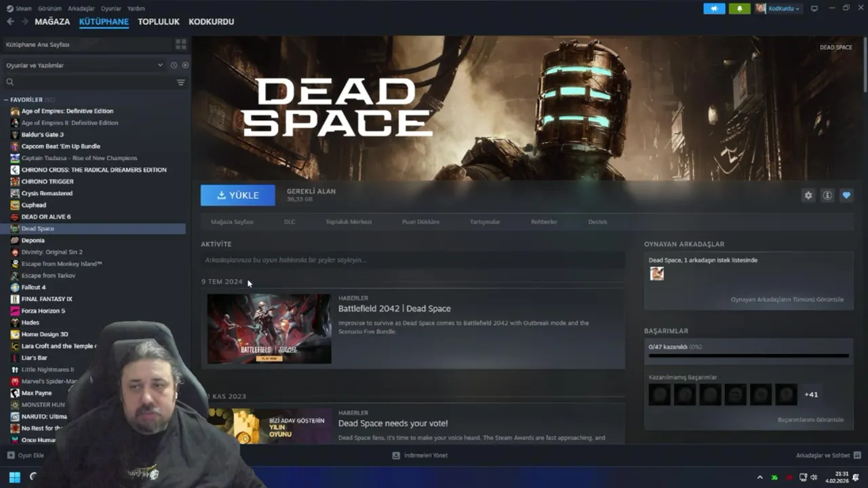
Task: Click the taskbar volume icon
Action: click(x=814, y=477)
